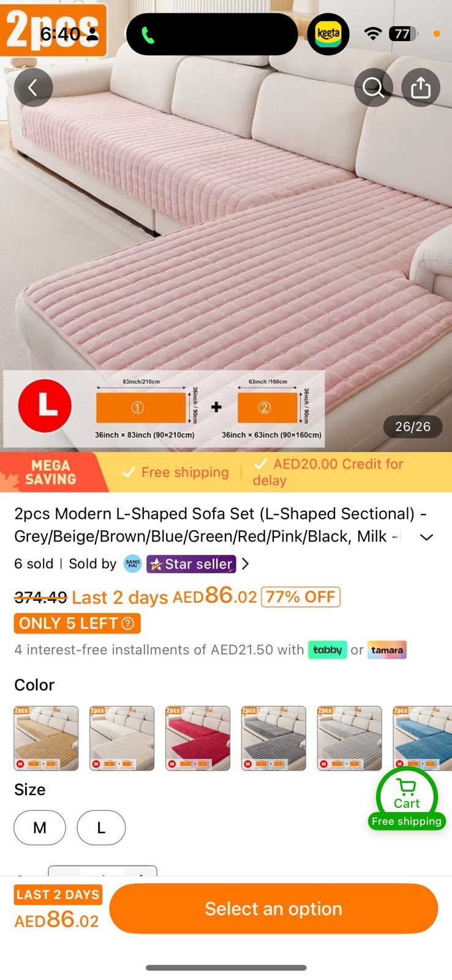Tap the share icon
The width and height of the screenshot is (452, 980).
[x=421, y=88]
